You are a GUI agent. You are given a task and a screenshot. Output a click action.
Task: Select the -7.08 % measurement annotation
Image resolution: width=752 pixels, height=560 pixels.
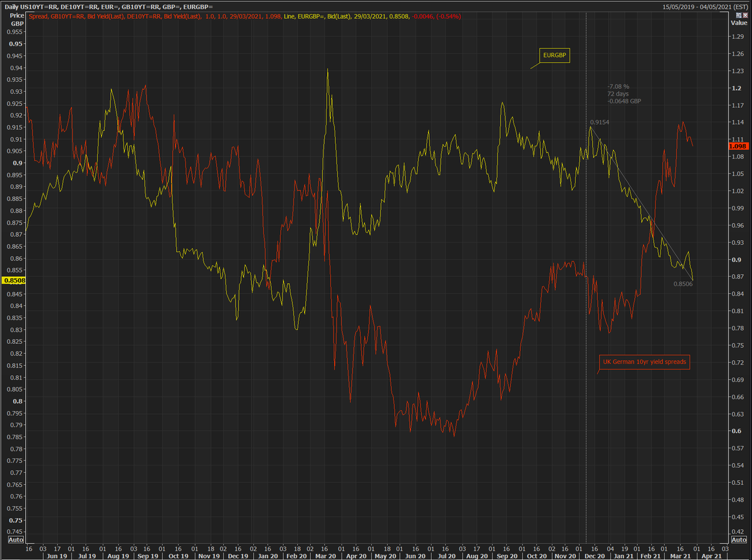[618, 86]
